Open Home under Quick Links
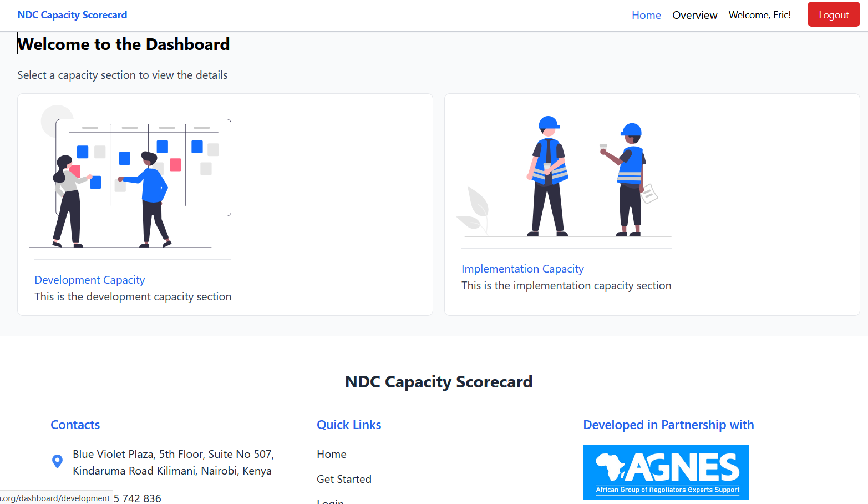Viewport: 868px width, 504px height. click(331, 454)
